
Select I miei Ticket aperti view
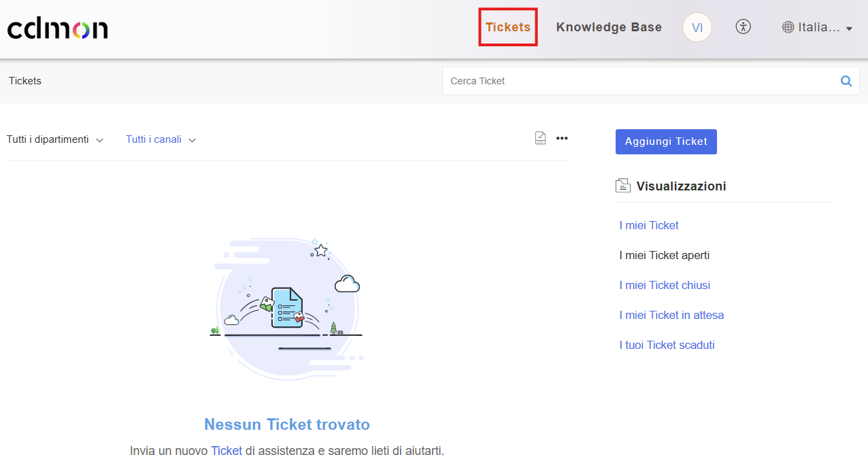pyautogui.click(x=664, y=255)
